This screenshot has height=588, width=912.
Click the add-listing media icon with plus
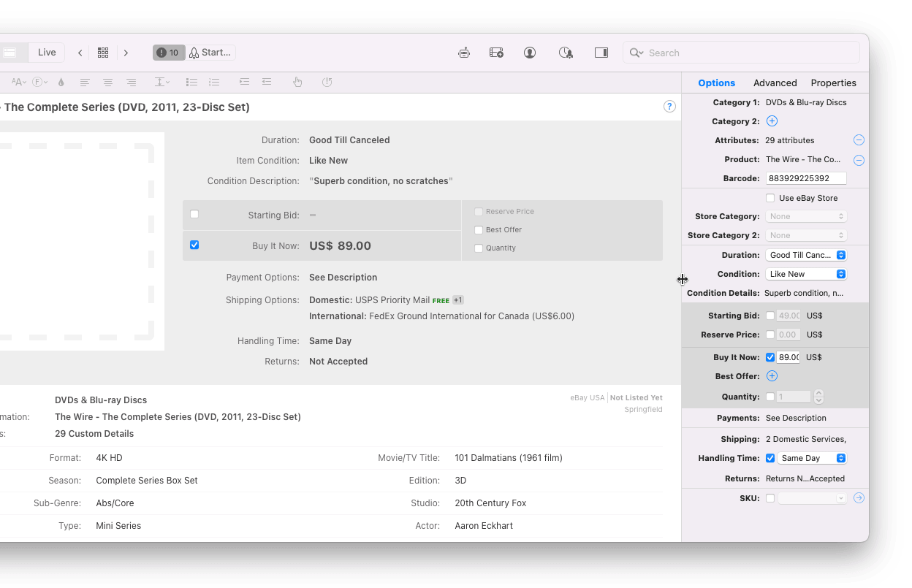497,53
